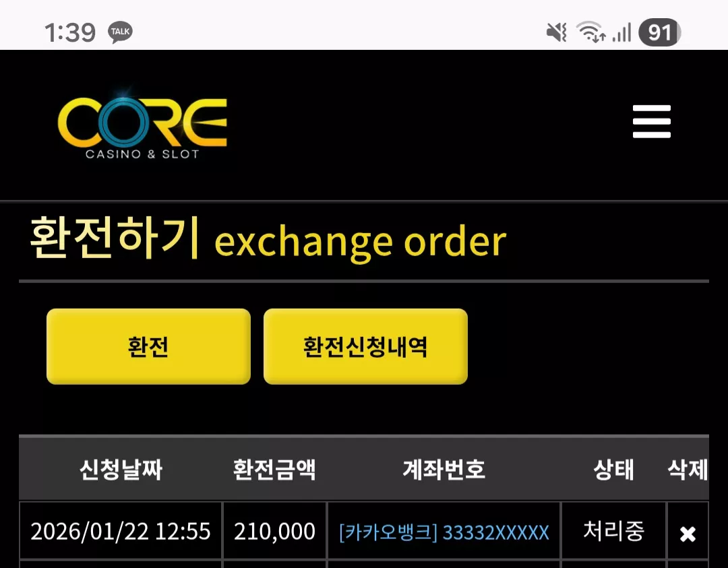The height and width of the screenshot is (568, 728).
Task: Tap the CORE Casino & Slot logo
Action: (x=142, y=123)
